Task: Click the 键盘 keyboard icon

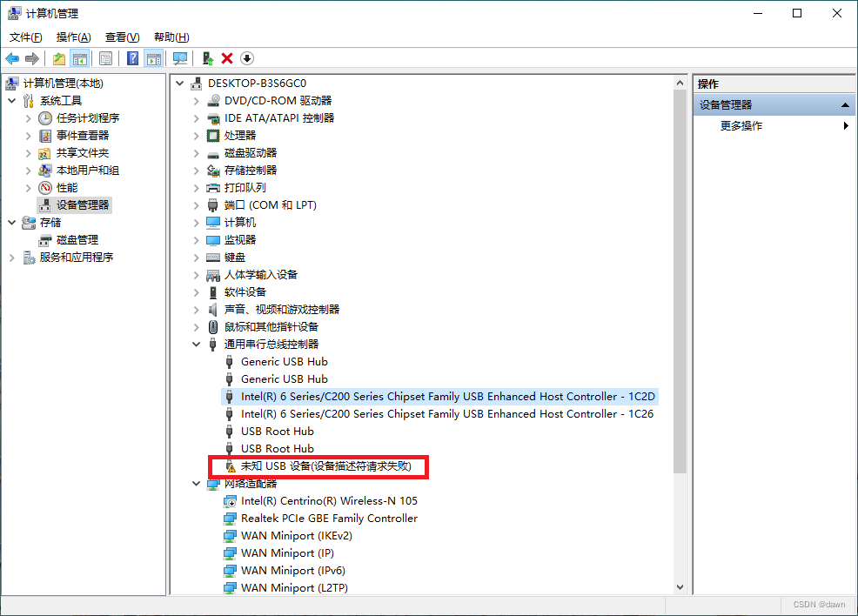Action: (213, 258)
